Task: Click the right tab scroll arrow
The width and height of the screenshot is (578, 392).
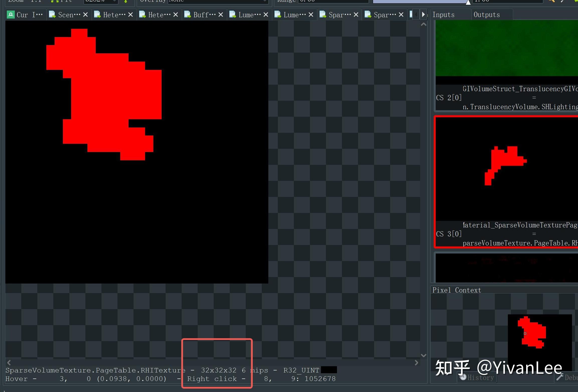Action: point(424,14)
